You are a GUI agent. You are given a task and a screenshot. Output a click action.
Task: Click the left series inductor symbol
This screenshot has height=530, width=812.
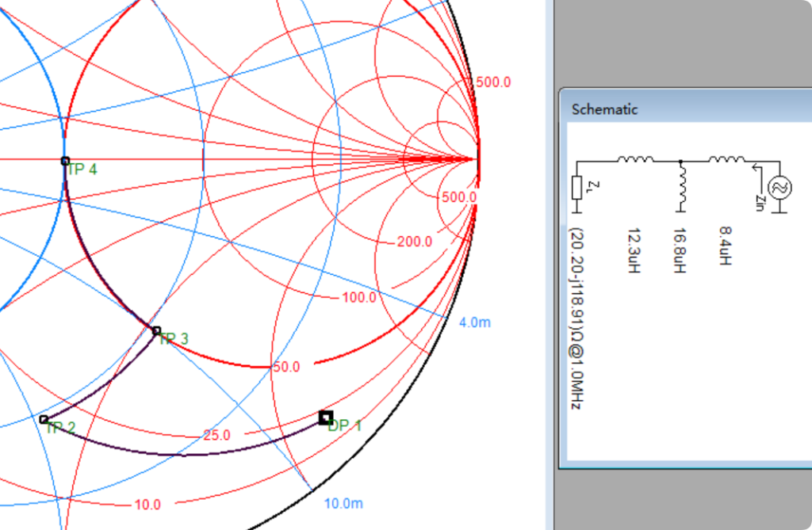[x=635, y=160]
